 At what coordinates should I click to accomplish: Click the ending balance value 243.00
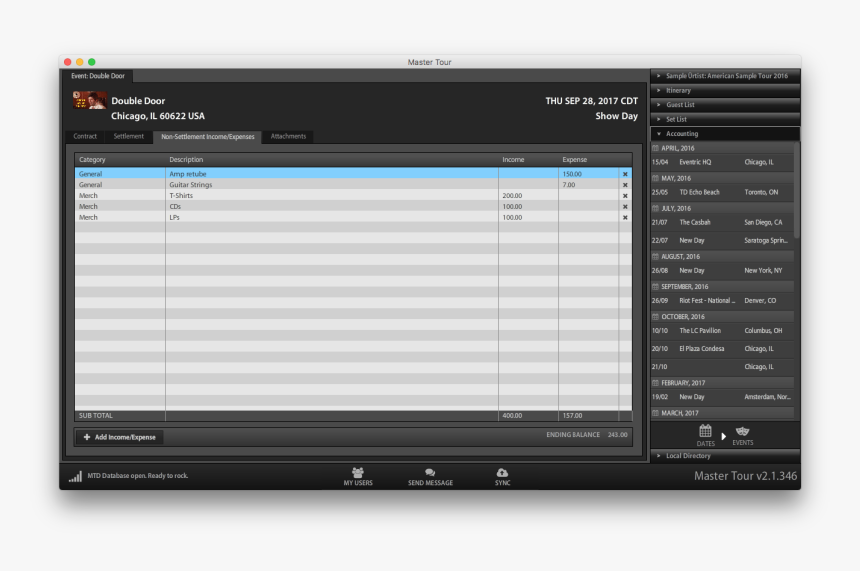point(618,435)
